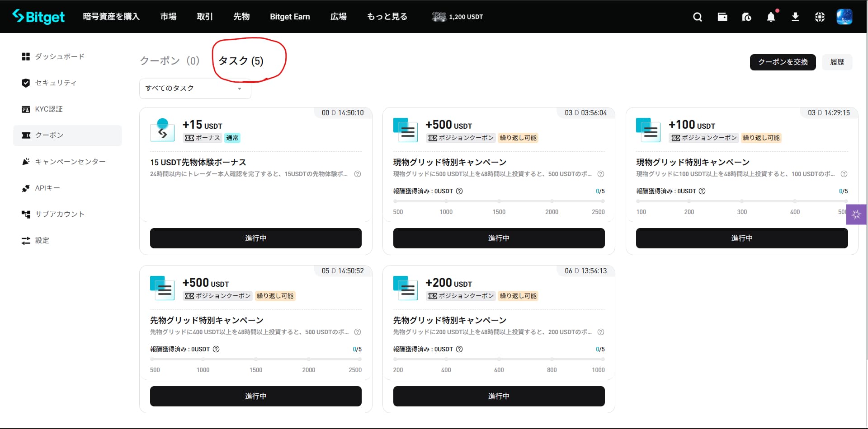This screenshot has width=868, height=429.
Task: Click the user profile avatar
Action: (x=844, y=17)
